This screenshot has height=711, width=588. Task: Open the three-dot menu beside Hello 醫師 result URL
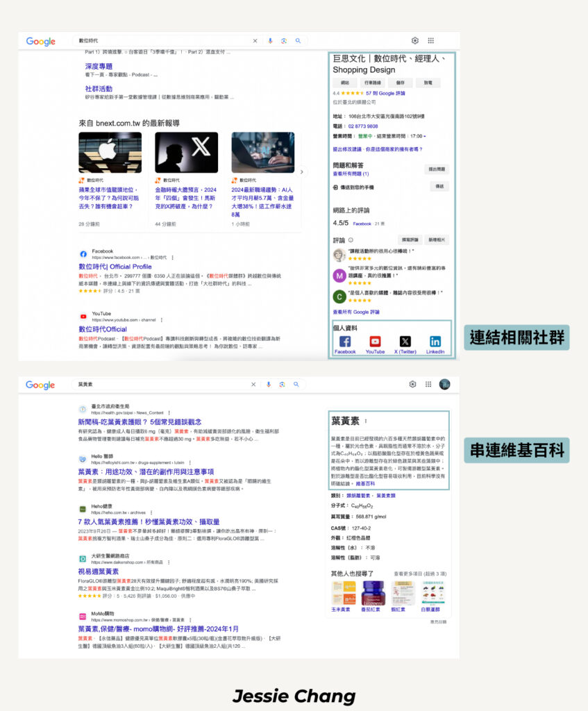coord(190,462)
